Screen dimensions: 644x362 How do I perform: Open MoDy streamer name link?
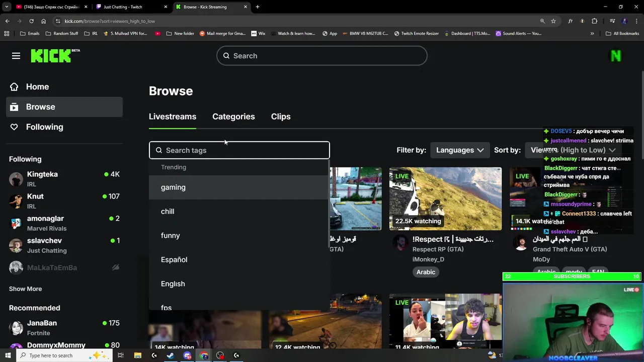(x=541, y=259)
